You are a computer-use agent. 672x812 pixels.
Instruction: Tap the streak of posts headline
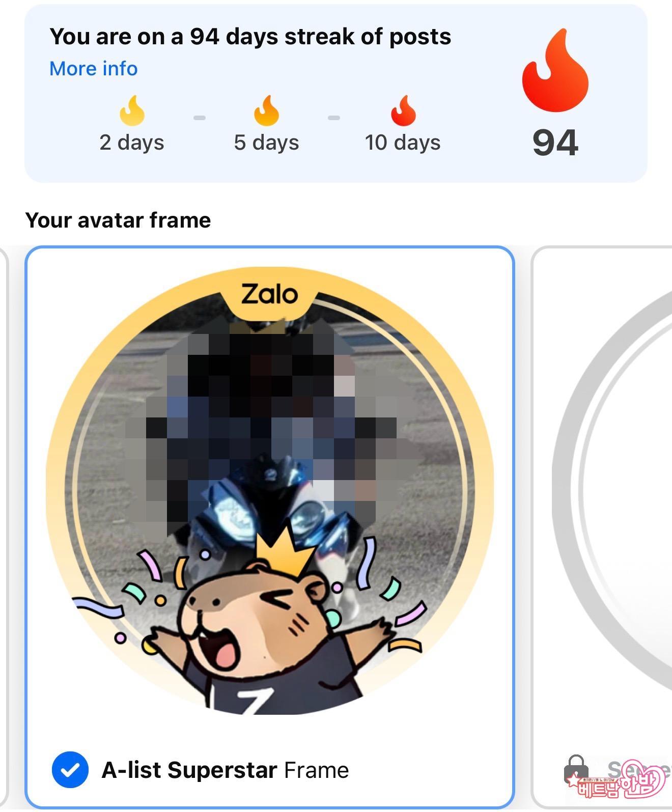(x=250, y=37)
